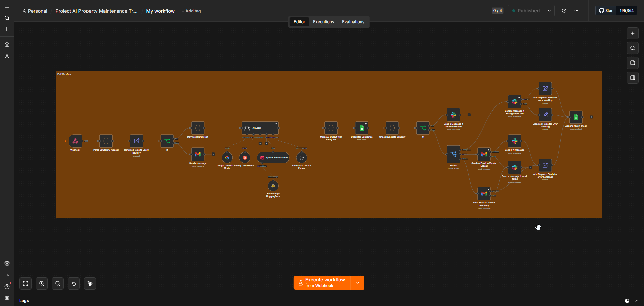
Task: Open canvas node search button
Action: (633, 48)
